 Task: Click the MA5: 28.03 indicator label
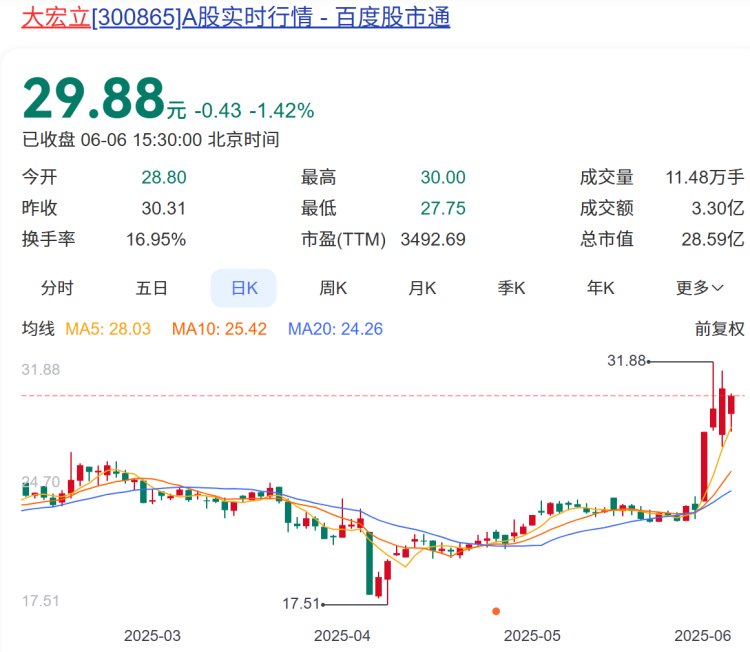click(x=108, y=329)
